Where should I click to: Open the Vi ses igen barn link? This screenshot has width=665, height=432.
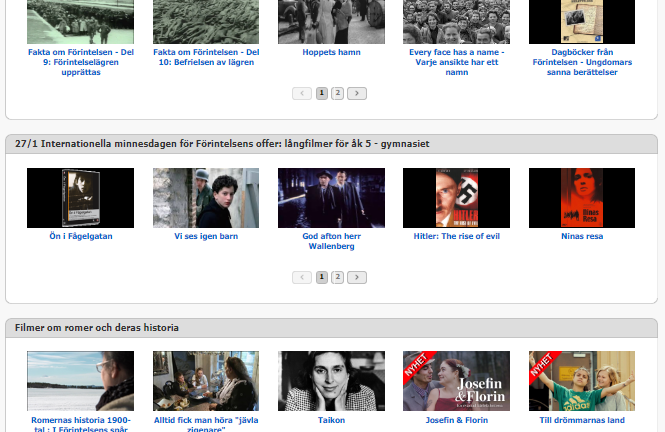(206, 236)
